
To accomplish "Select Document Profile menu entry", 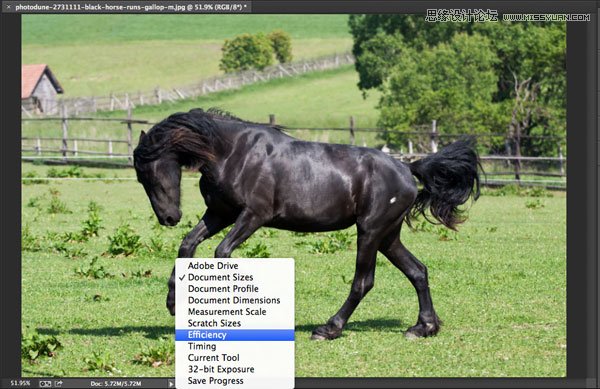I will (x=235, y=288).
